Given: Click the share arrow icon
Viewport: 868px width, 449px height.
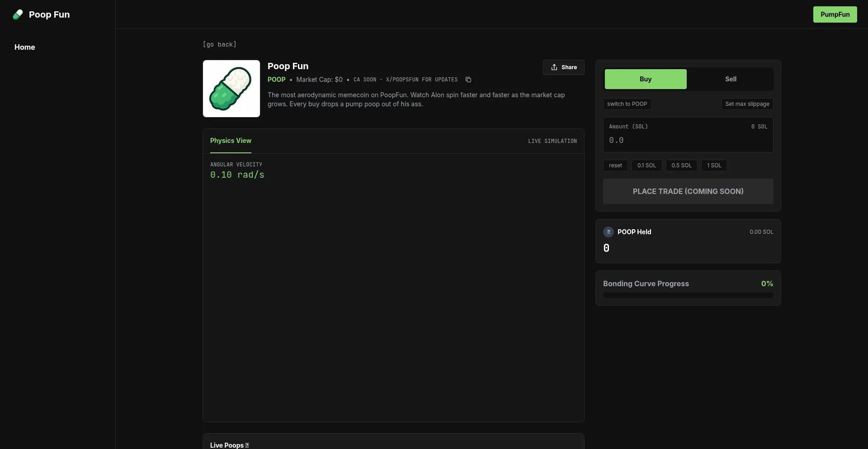Looking at the screenshot, I should coord(554,67).
